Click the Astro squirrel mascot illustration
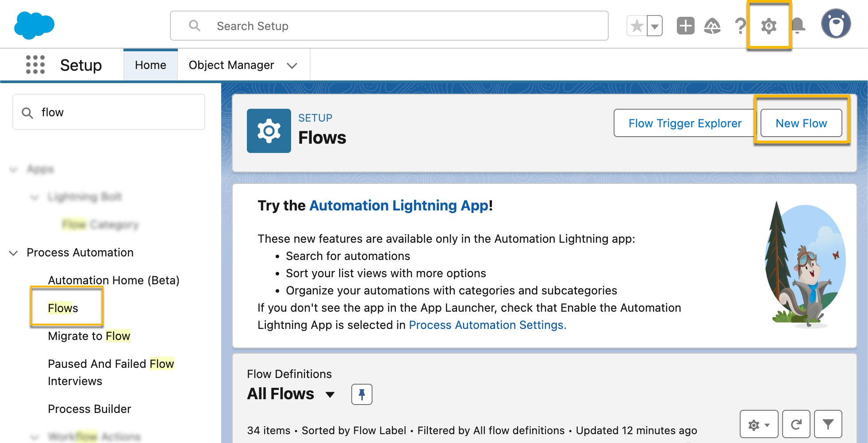This screenshot has width=868, height=443. (806, 264)
